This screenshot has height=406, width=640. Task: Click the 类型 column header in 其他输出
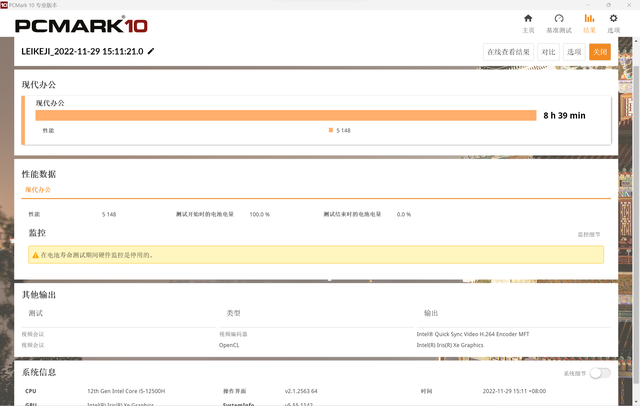tap(233, 313)
